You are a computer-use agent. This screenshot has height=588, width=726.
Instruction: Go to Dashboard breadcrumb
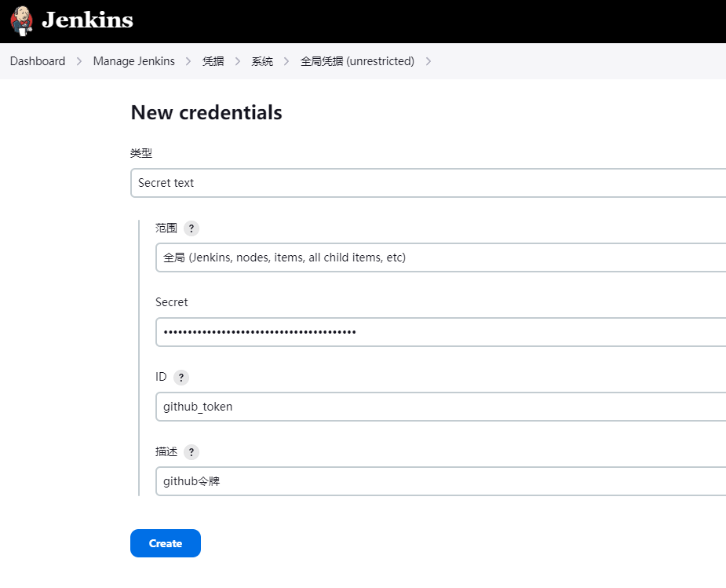pos(38,61)
